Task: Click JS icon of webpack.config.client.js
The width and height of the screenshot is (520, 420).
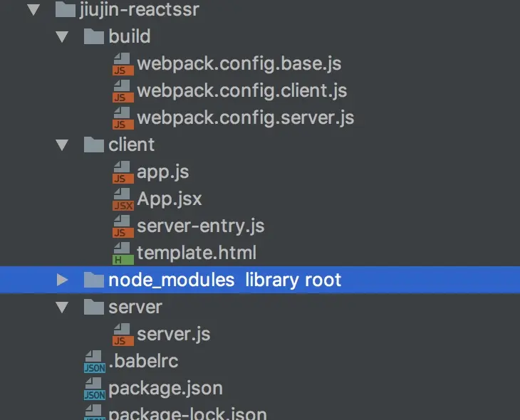Action: [x=123, y=91]
